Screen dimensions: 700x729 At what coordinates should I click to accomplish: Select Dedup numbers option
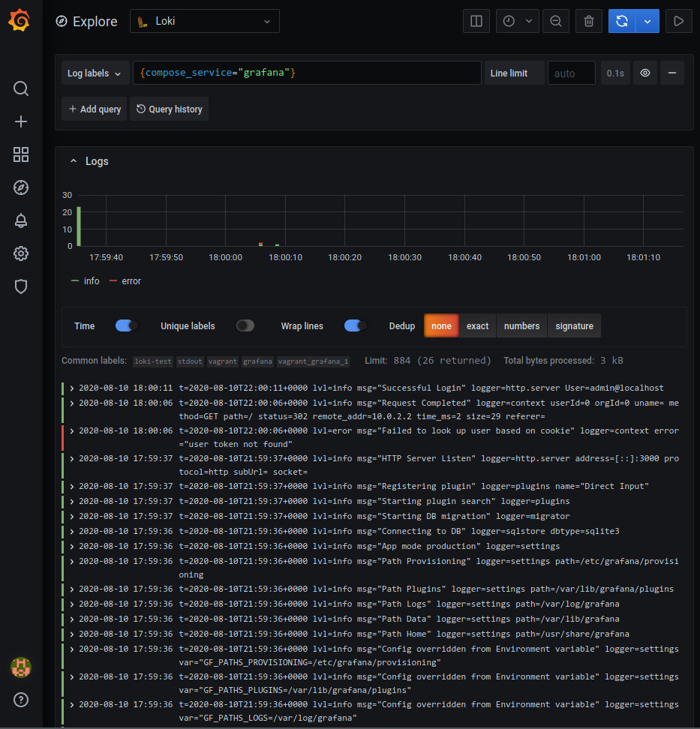coord(522,326)
